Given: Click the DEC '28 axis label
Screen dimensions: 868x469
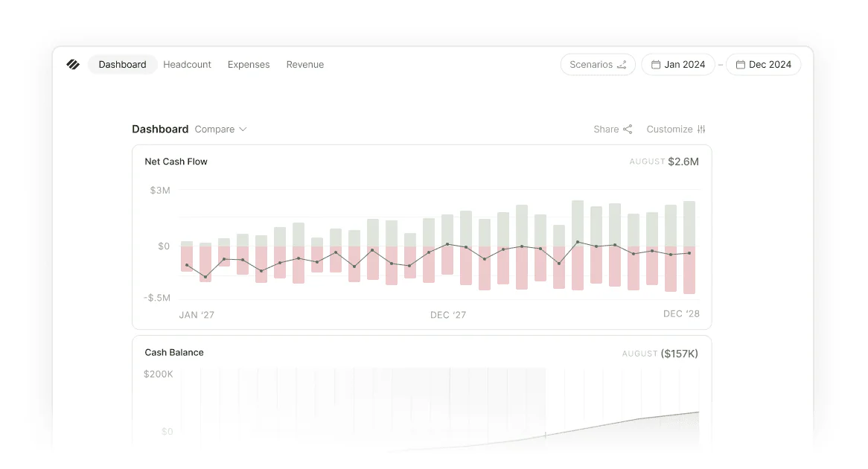Looking at the screenshot, I should click(681, 314).
